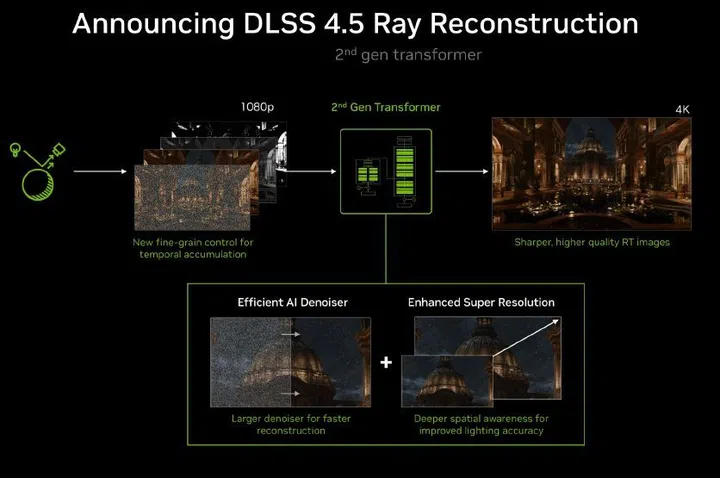Screen dimensions: 720x478
Task: Click 'Larger denoiser for faster reconstruction' caption
Action: pyautogui.click(x=291, y=425)
